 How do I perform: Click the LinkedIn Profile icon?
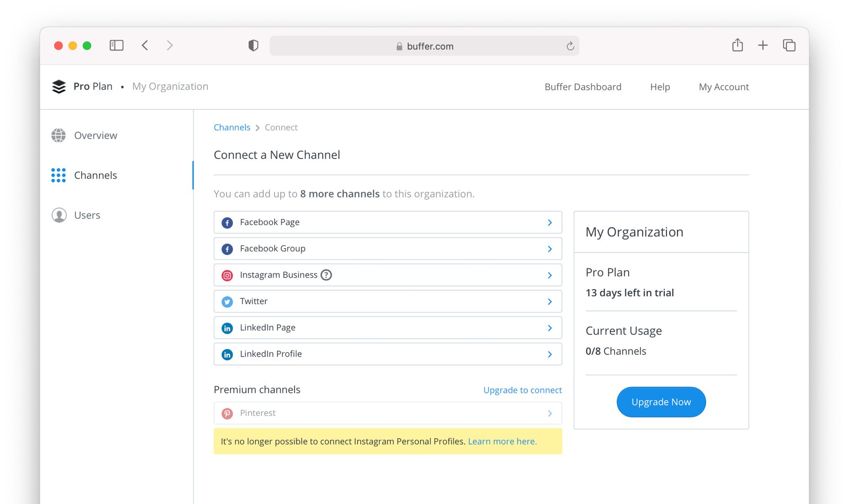[227, 354]
